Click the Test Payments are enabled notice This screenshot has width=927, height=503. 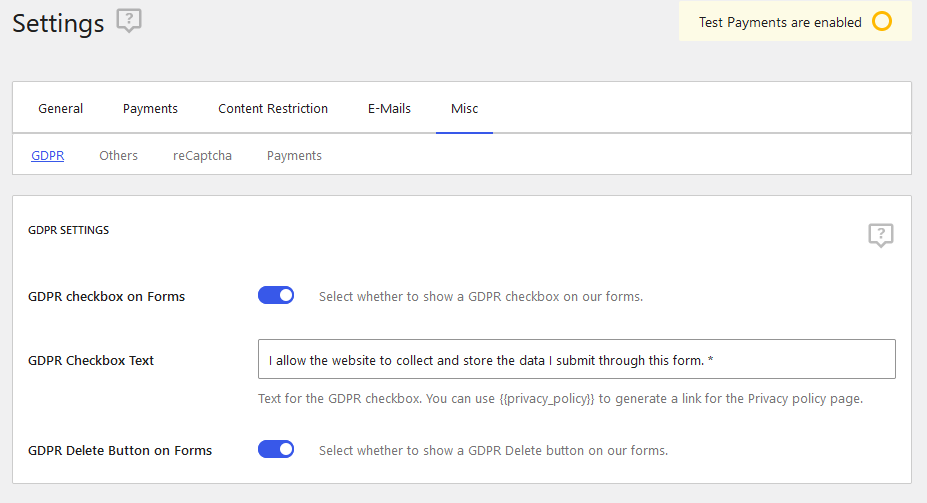[x=795, y=22]
